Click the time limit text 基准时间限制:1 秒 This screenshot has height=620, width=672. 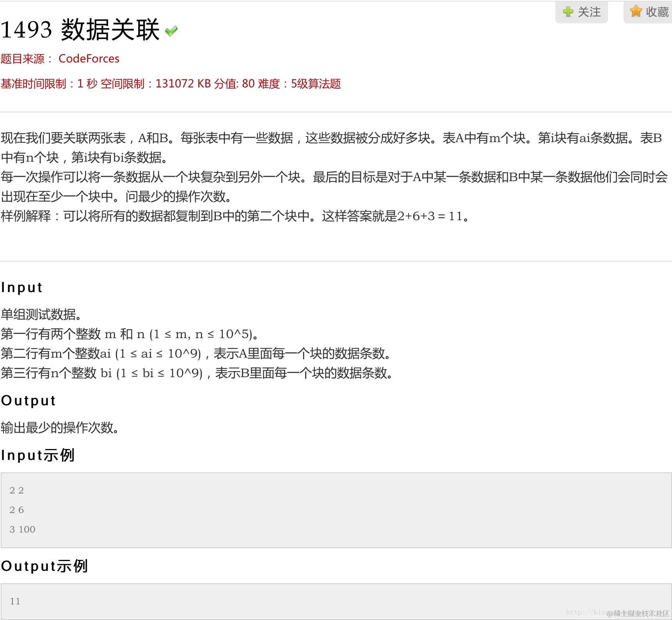(49, 84)
